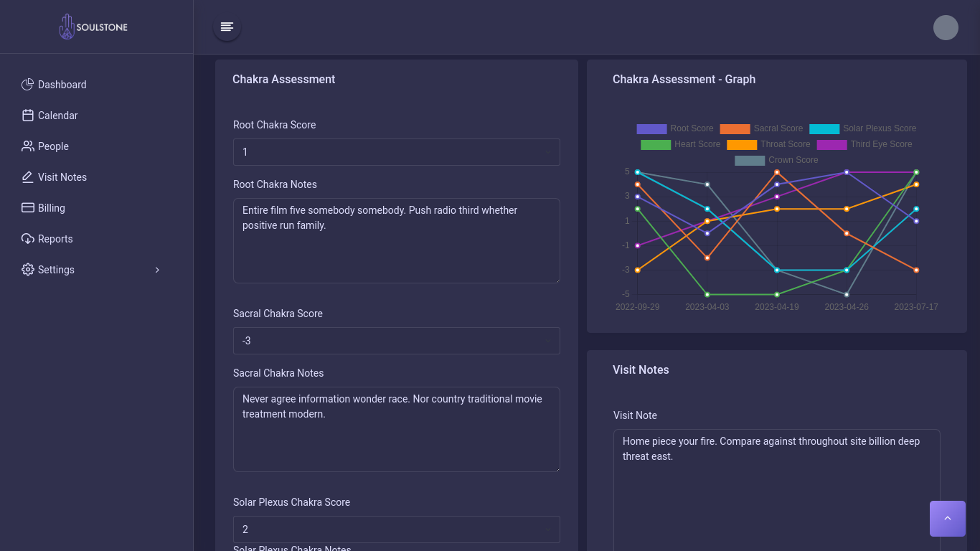The width and height of the screenshot is (980, 551).
Task: Click the Visit Notes pencil icon
Action: [x=28, y=177]
